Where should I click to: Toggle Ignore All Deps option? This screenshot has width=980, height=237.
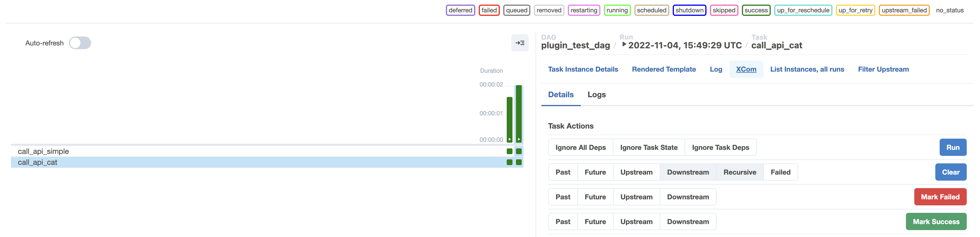click(581, 147)
